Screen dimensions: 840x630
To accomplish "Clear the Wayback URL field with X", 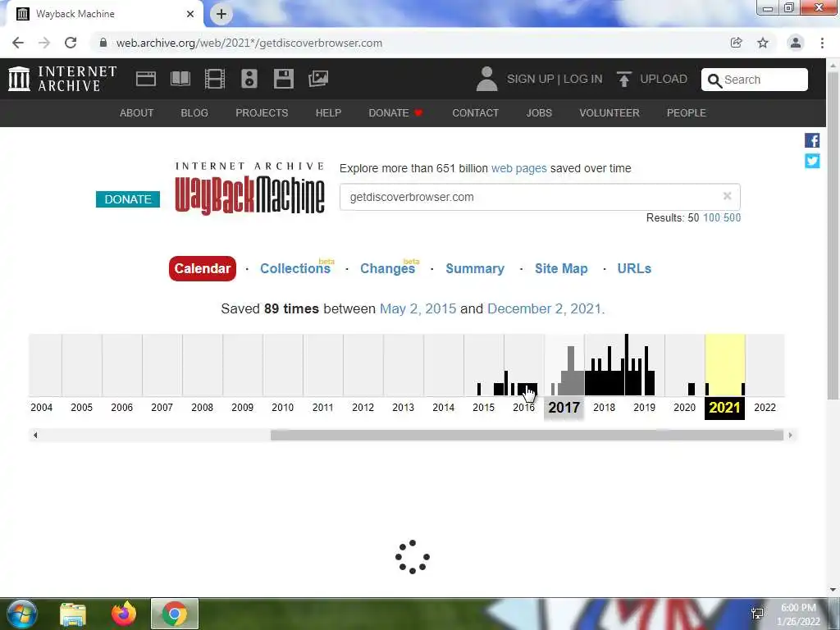I will coord(727,196).
